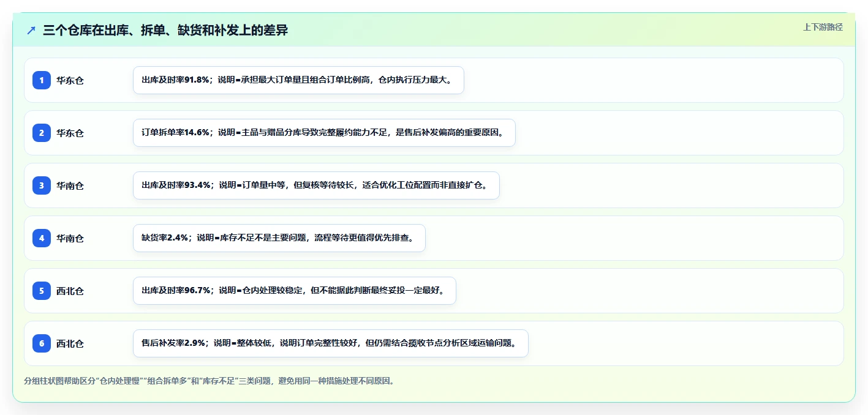This screenshot has width=868, height=415.
Task: Open the 缺货率2.4% description card
Action: point(279,238)
